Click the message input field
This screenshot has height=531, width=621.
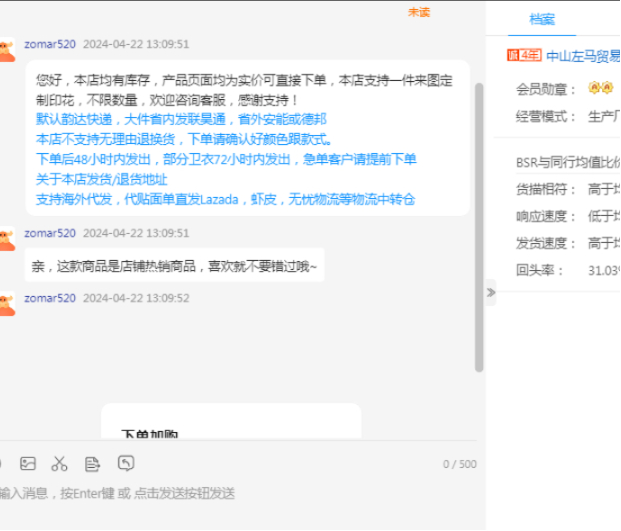[x=240, y=493]
